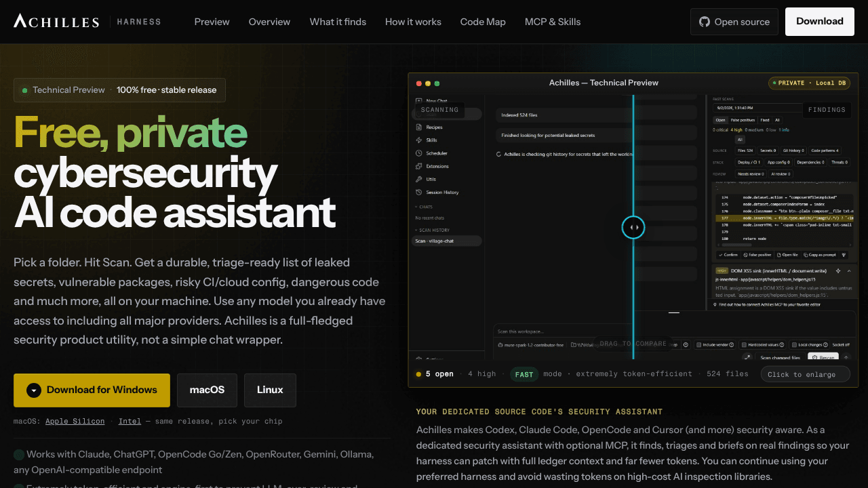
Task: Click the Extensions puzzle icon in the preview sidebar
Action: point(419,166)
